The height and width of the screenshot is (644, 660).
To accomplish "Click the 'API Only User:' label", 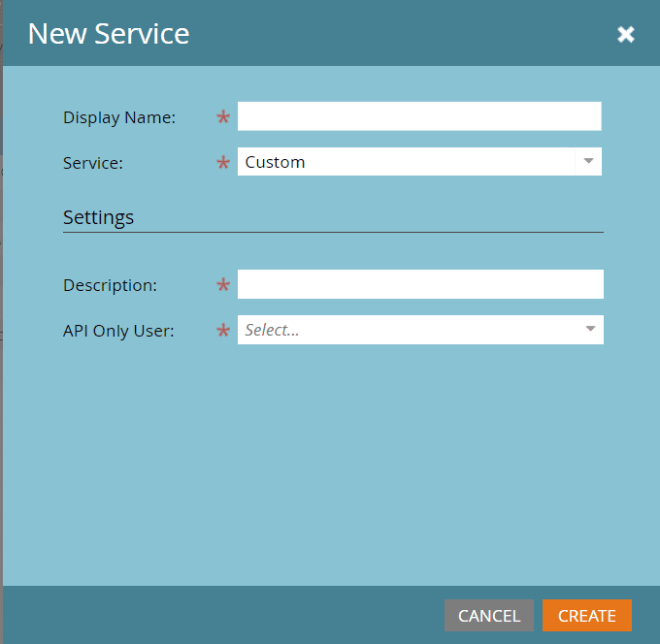I will [x=118, y=331].
